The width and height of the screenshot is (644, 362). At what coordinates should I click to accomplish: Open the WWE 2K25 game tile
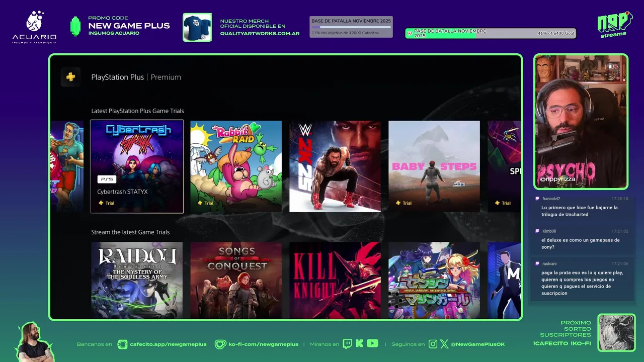335,166
